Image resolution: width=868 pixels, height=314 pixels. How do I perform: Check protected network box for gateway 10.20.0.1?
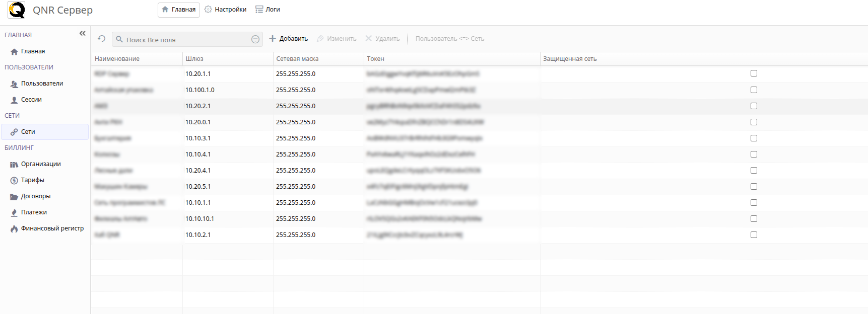pos(754,122)
